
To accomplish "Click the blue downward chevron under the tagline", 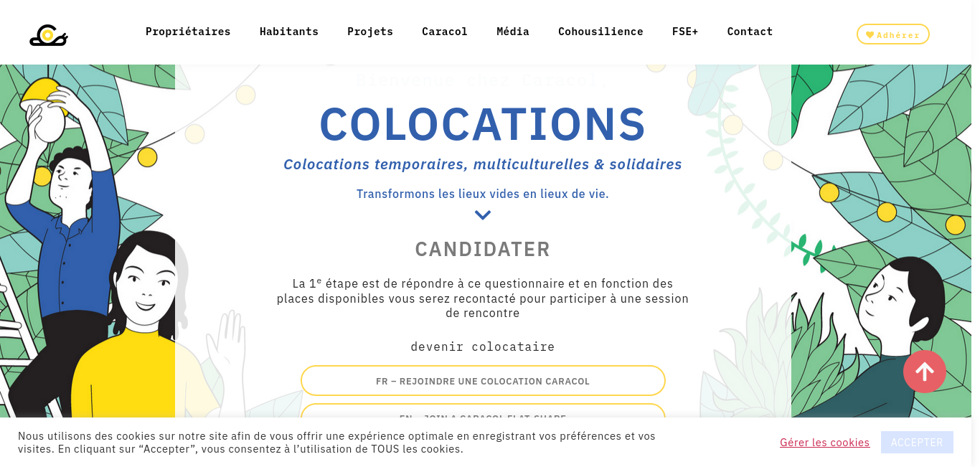I will coord(483,214).
